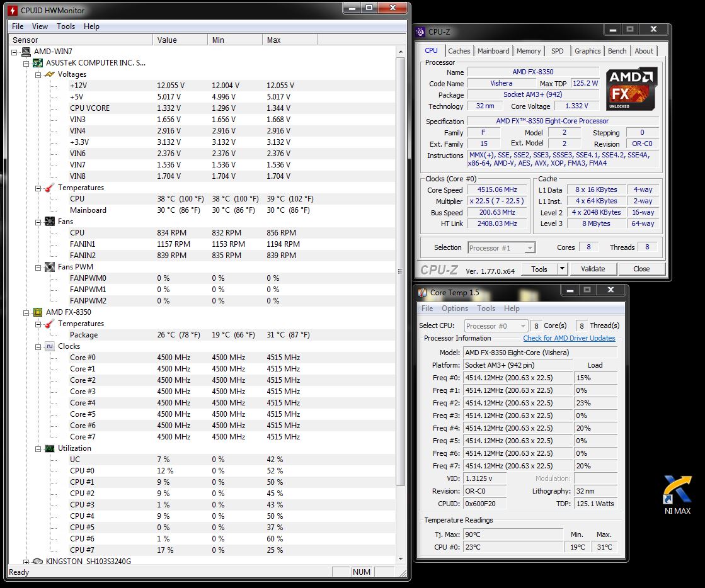Image resolution: width=705 pixels, height=588 pixels.
Task: Click the KINGSTON drive icon
Action: 38,561
